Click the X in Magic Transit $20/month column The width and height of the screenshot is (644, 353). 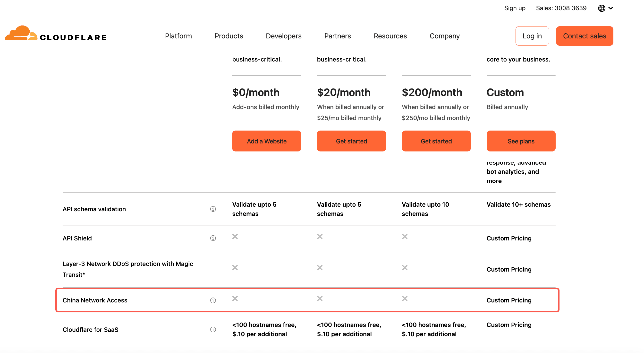pyautogui.click(x=320, y=268)
